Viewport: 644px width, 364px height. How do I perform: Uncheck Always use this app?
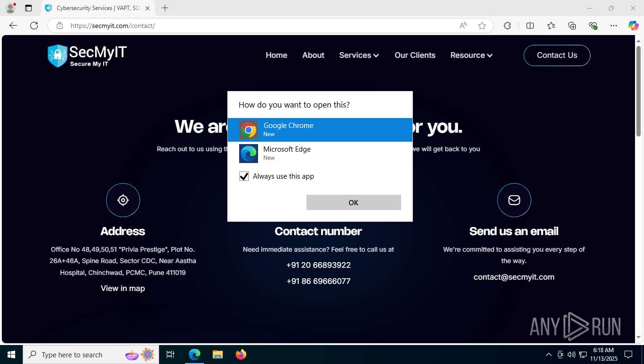[x=244, y=176]
